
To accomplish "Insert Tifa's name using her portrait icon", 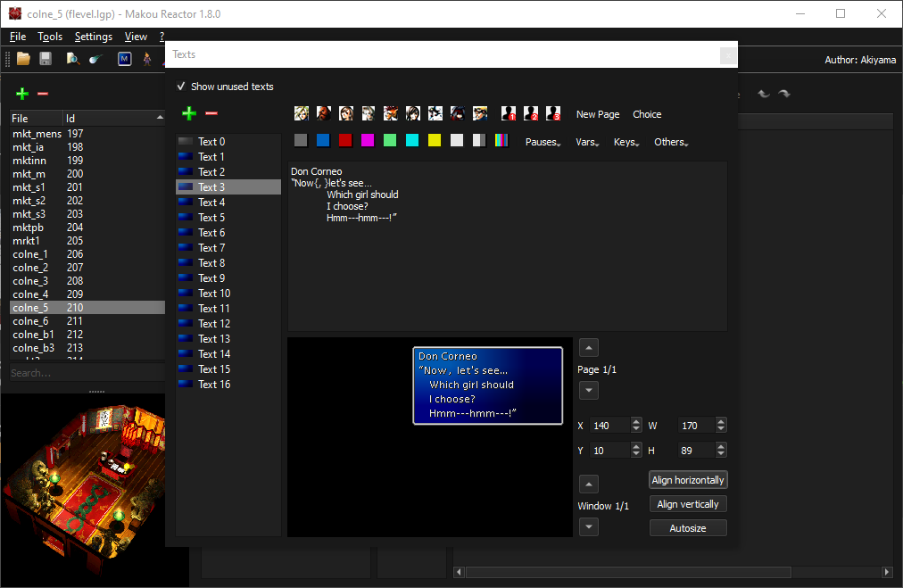I will pyautogui.click(x=346, y=113).
